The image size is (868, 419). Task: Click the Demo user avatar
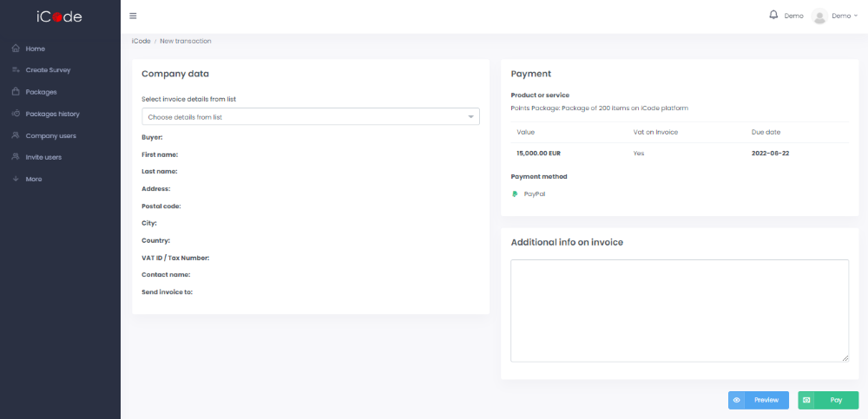click(x=819, y=16)
